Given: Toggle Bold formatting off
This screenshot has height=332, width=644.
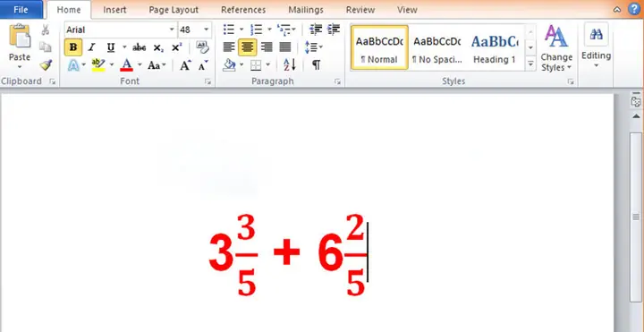Looking at the screenshot, I should (73, 47).
